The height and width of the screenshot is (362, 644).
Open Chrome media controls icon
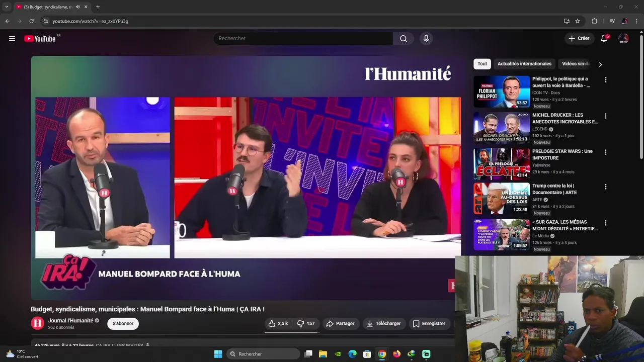pos(612,21)
